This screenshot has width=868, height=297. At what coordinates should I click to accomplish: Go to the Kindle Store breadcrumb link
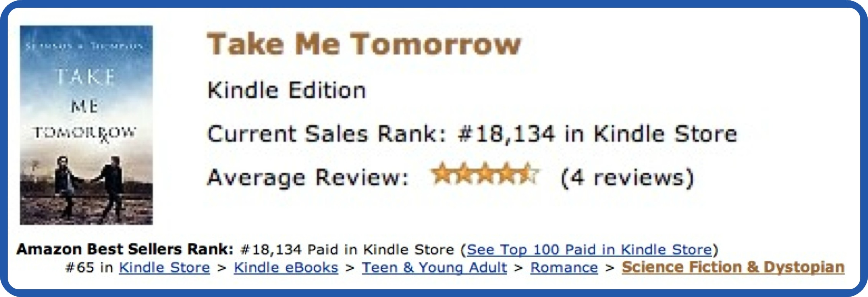(164, 267)
